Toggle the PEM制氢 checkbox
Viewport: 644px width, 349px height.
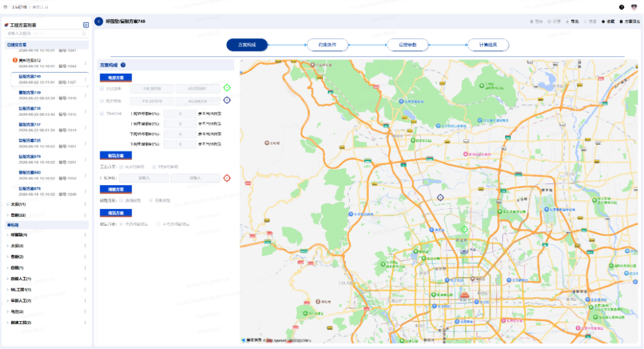[154, 167]
